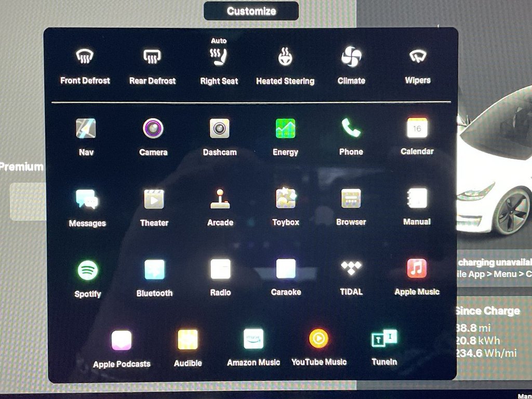Viewport: 532px width, 399px height.
Task: Toggle the Rear Defrost control
Action: pos(152,57)
